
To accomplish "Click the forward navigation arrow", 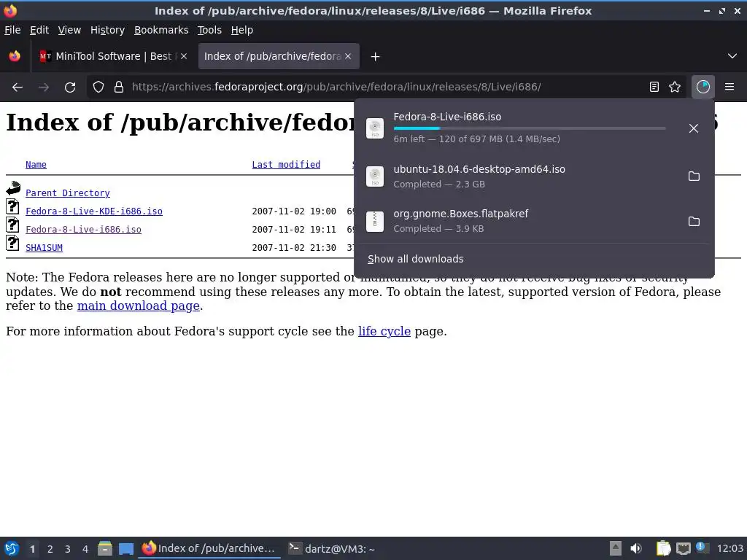I will pyautogui.click(x=44, y=87).
